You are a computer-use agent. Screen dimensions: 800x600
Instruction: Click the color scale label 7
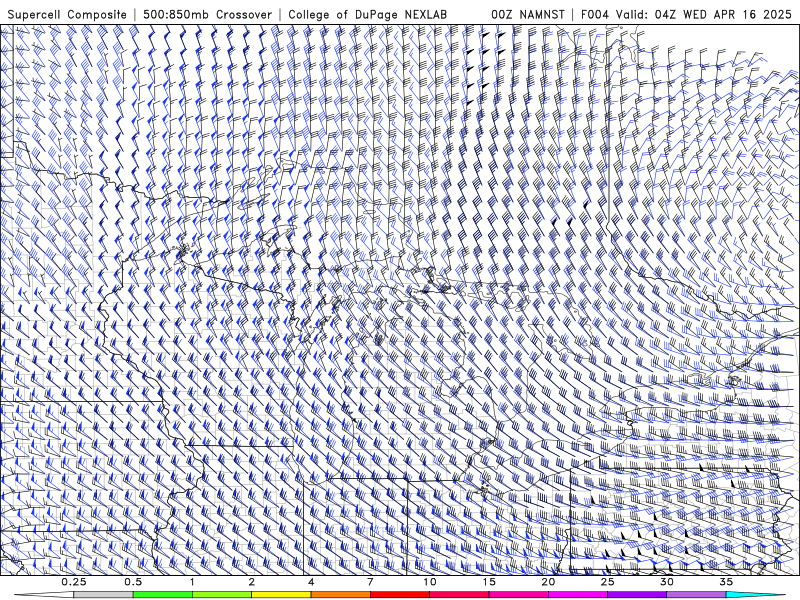[x=370, y=582]
